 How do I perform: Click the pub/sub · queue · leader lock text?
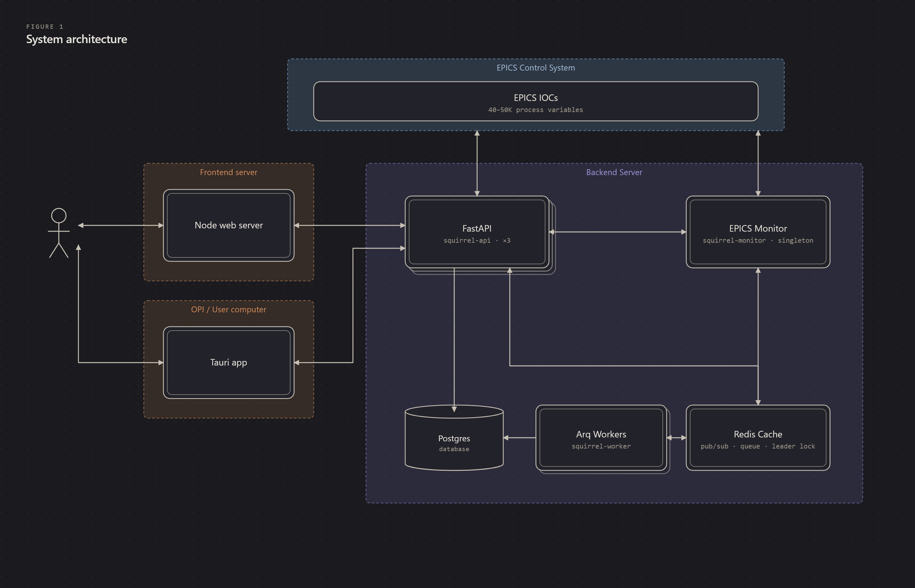758,446
